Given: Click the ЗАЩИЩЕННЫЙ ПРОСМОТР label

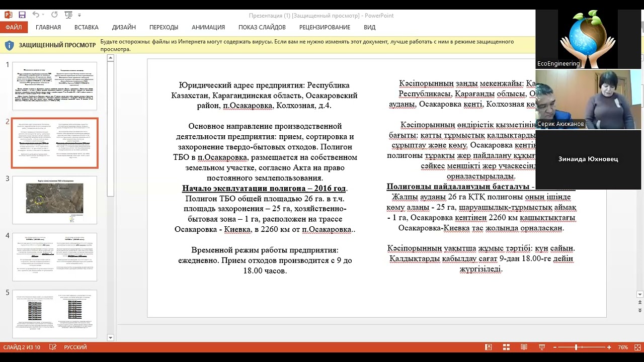Looking at the screenshot, I should coord(57,45).
